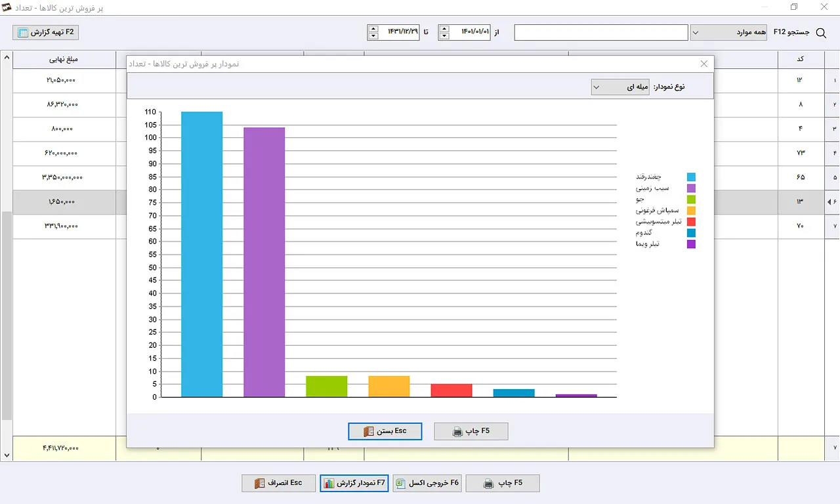Decrease the تا end date with down arrow
The image size is (840, 504).
(373, 36)
